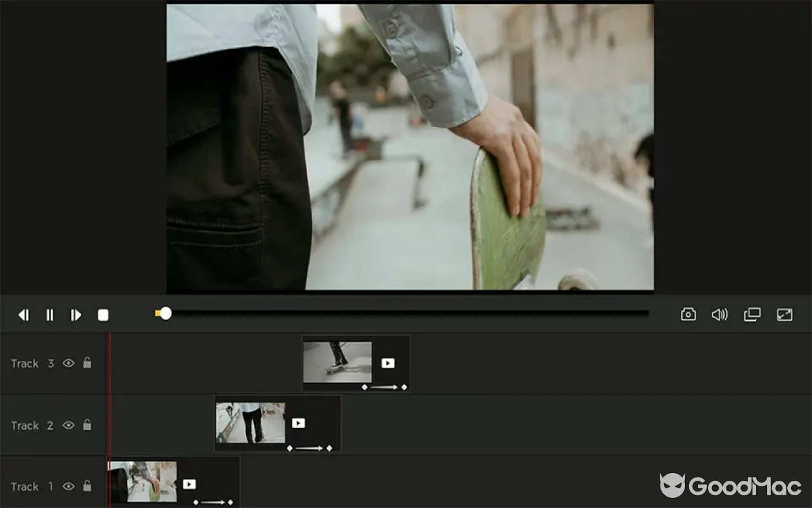Hide Track 3 using its eye icon
The image size is (812, 508).
tap(68, 363)
